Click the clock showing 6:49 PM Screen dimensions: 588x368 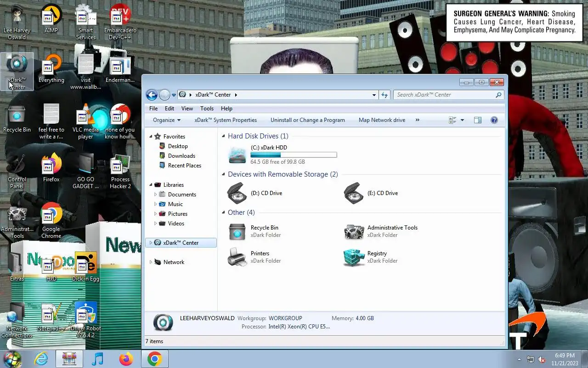(565, 356)
